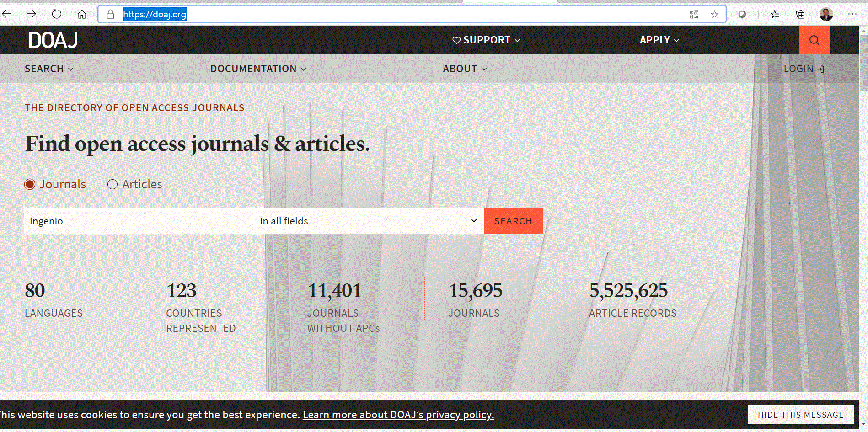The image size is (868, 432).
Task: Open browser settings and more menu
Action: (852, 14)
